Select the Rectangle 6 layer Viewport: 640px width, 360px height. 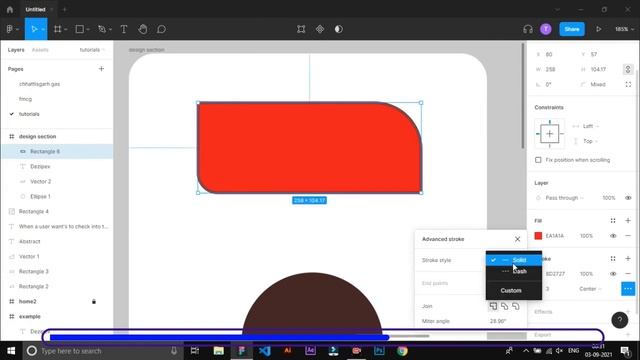coord(57,151)
